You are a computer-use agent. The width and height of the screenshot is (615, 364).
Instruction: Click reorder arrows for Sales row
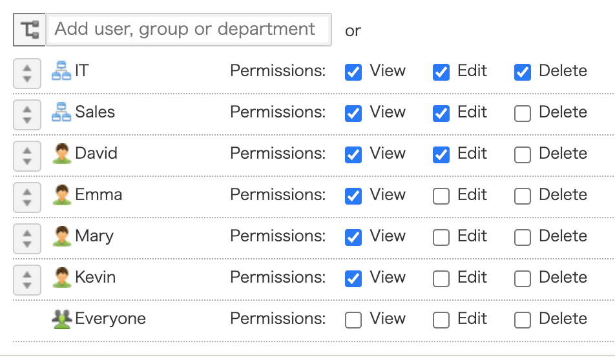27,114
